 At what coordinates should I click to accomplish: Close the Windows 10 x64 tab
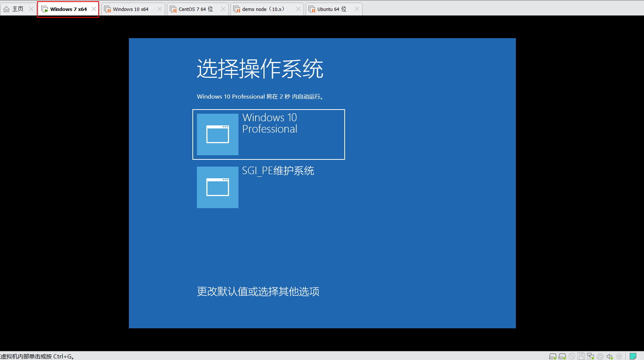point(159,9)
